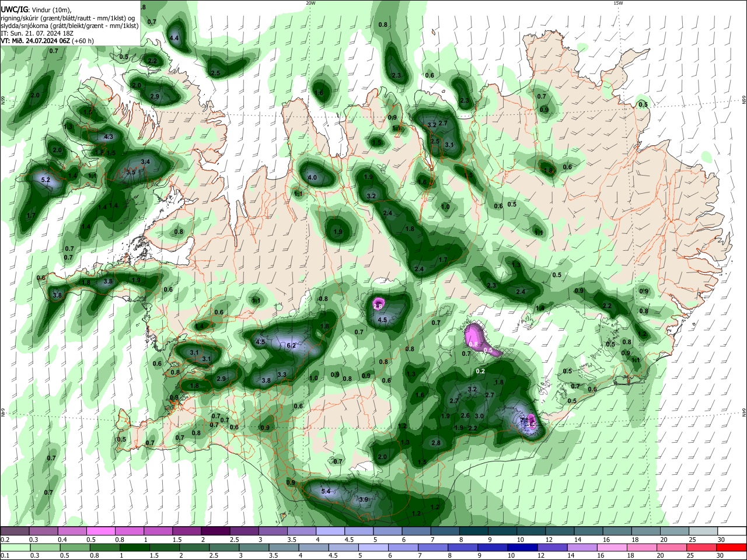Click the magenta sleet patch labeled 2.8
This screenshot has width=747, height=560.
tap(378, 304)
